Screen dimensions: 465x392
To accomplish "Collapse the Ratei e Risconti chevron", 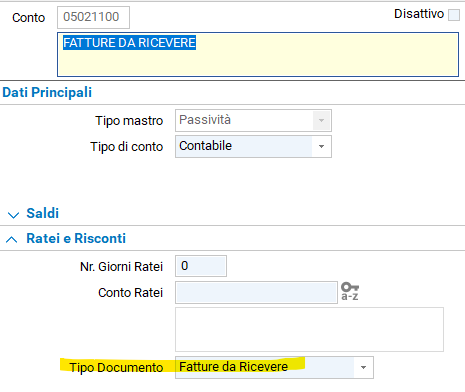I will coord(12,239).
